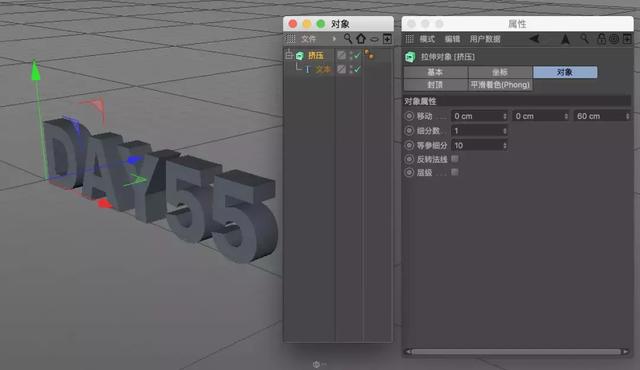Click the lock icon in the 属性 toolbar
Screen dimensions: 640x370
(x=601, y=39)
